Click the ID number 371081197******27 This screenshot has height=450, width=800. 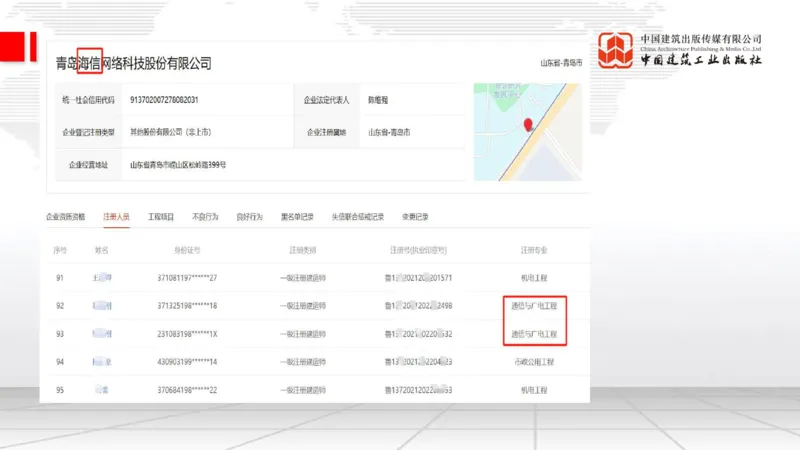[187, 278]
